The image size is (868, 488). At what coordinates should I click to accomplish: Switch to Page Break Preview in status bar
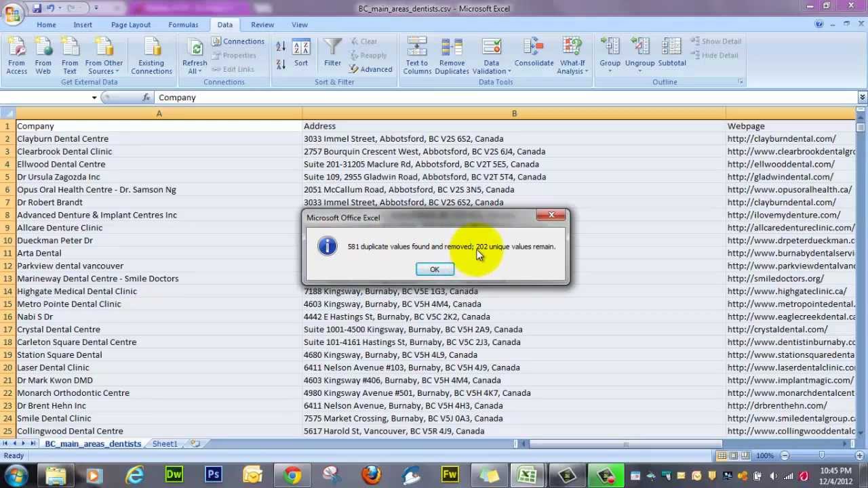(x=746, y=456)
